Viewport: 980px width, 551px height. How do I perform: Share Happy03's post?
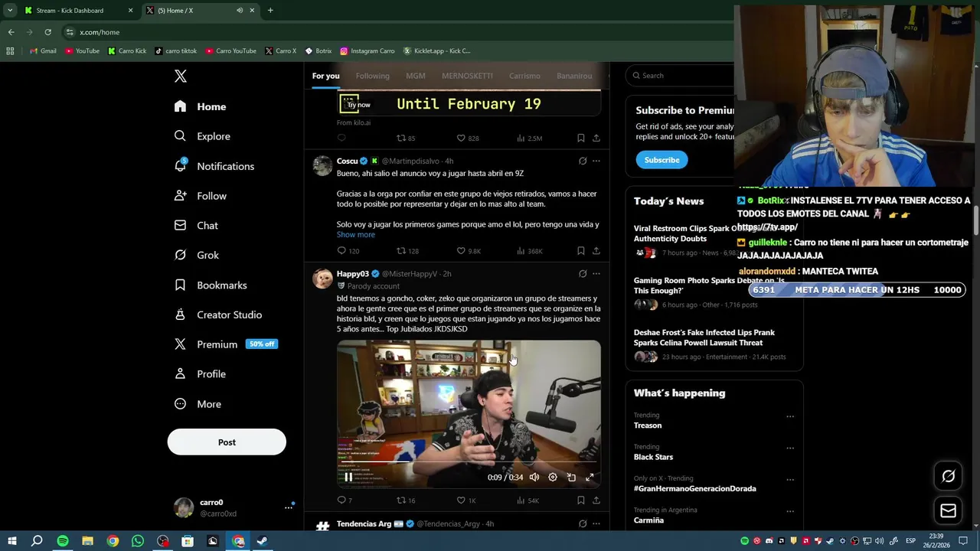click(x=596, y=500)
